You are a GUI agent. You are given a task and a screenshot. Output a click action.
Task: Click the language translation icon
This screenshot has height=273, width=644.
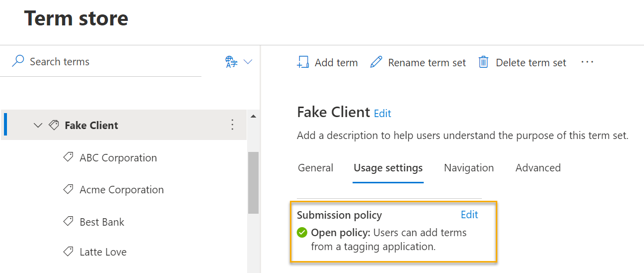pos(231,62)
